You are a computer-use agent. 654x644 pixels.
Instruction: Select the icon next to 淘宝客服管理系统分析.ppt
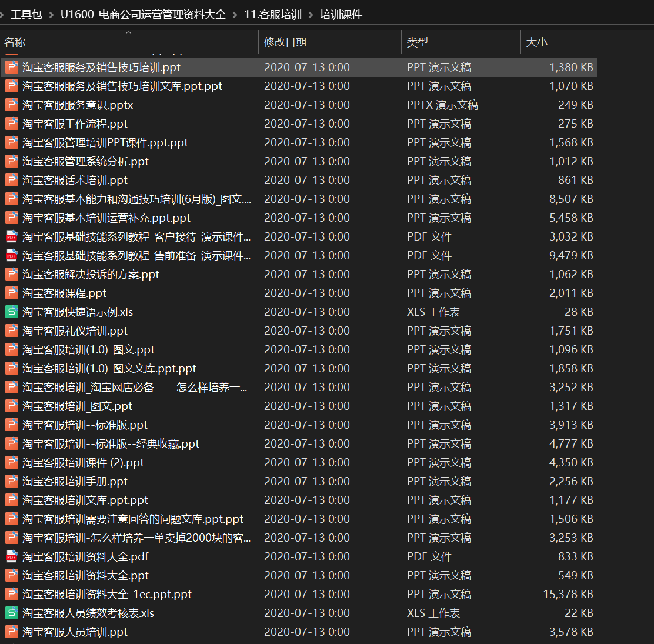tap(12, 161)
